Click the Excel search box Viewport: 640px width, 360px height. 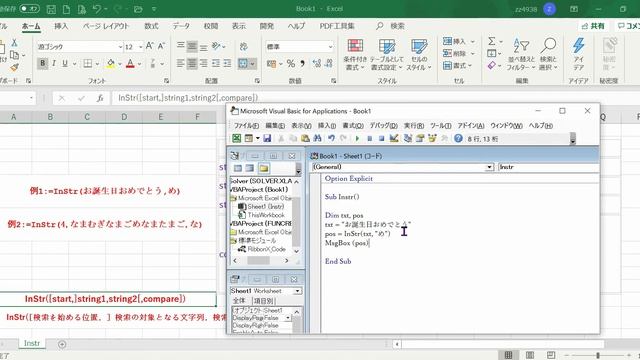pos(391,26)
